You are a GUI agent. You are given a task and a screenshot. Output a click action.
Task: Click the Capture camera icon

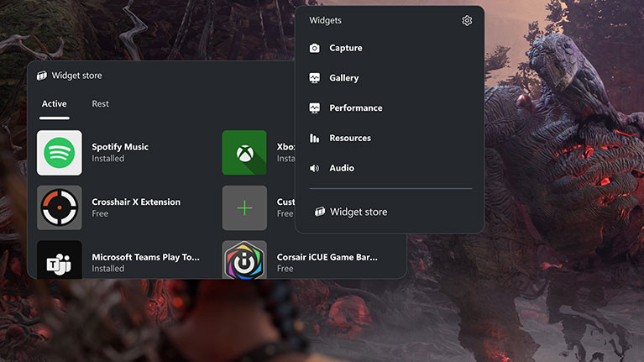(315, 48)
